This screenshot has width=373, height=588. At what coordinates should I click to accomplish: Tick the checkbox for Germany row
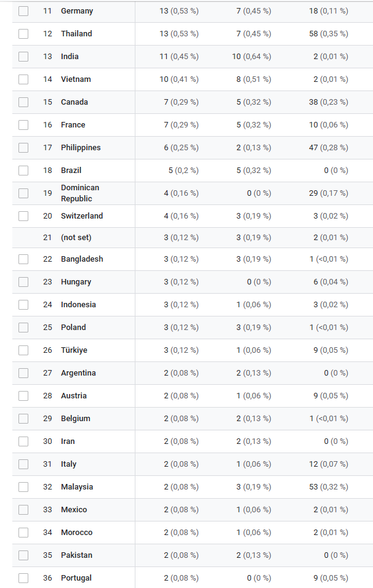coord(23,11)
